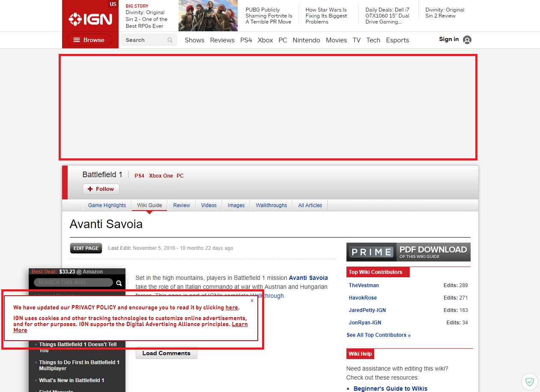Switch to the Walkthroughs tab
The height and width of the screenshot is (392, 540).
271,205
